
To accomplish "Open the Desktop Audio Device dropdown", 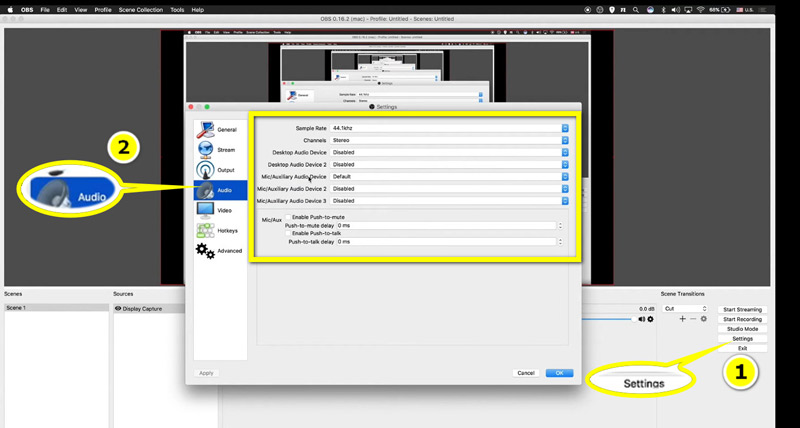I will point(449,153).
